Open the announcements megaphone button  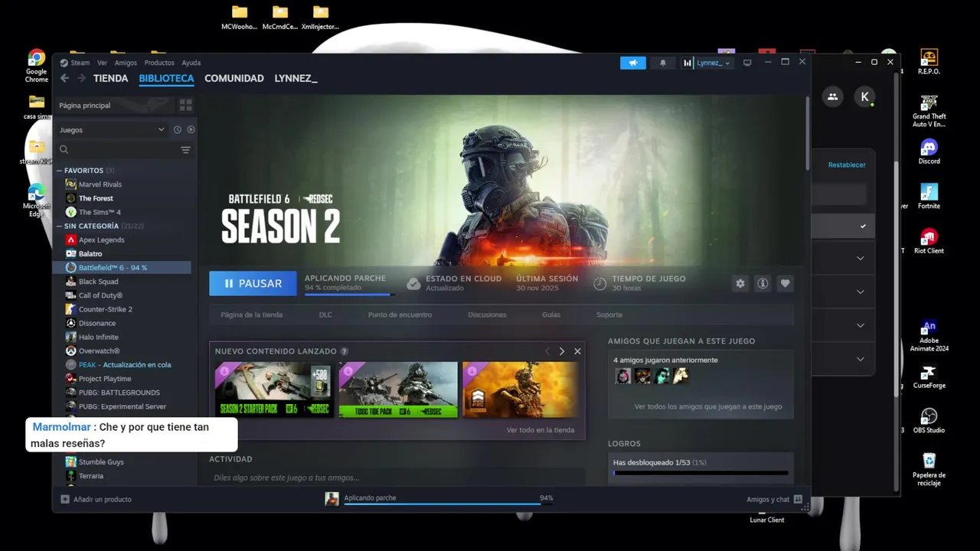[x=633, y=63]
